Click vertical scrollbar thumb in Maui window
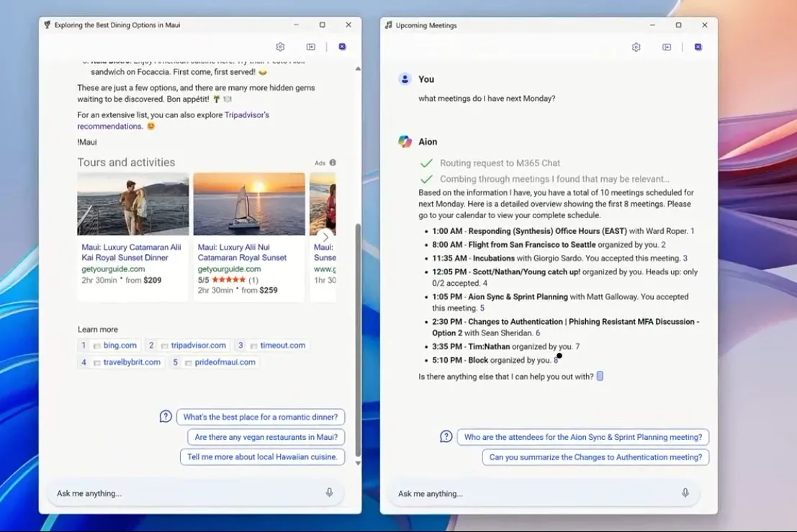This screenshot has width=797, height=532. (x=358, y=341)
